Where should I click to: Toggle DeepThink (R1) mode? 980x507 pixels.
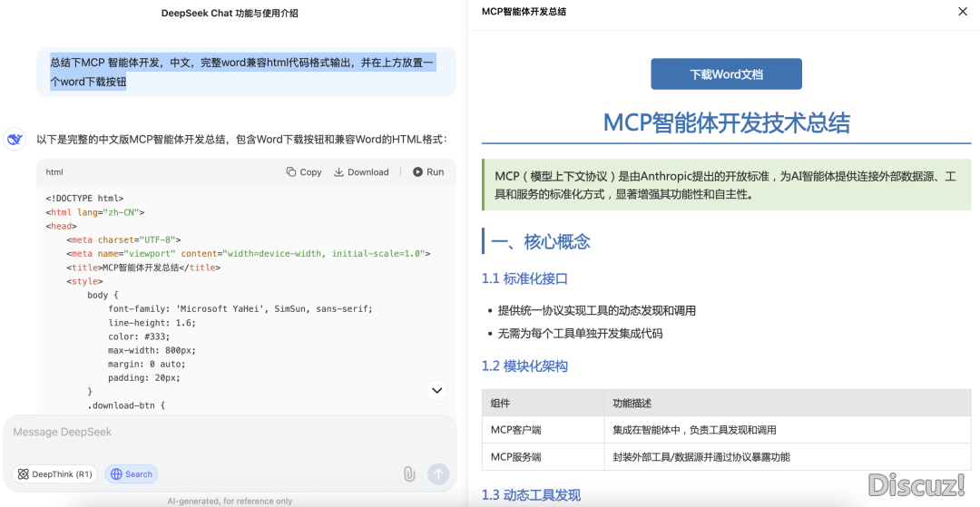pos(55,474)
